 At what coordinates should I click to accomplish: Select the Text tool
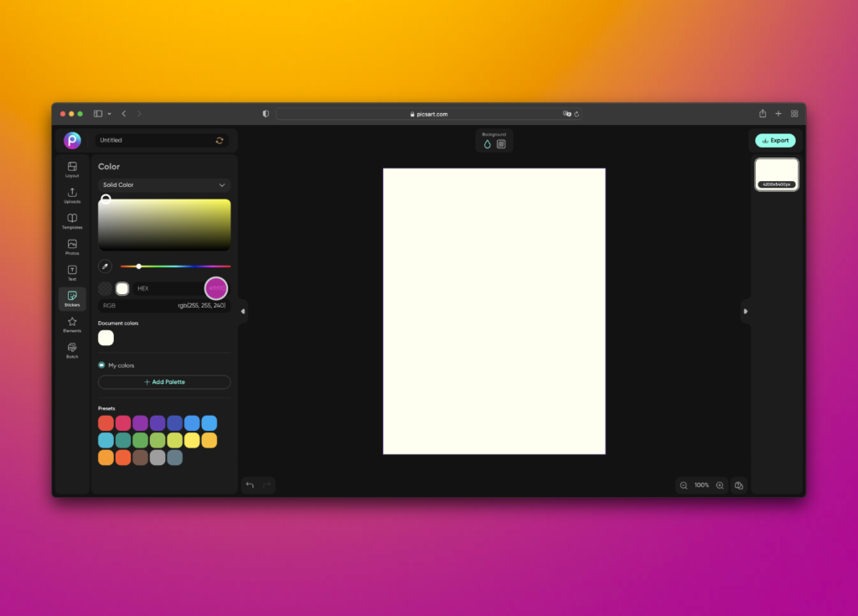coord(72,272)
